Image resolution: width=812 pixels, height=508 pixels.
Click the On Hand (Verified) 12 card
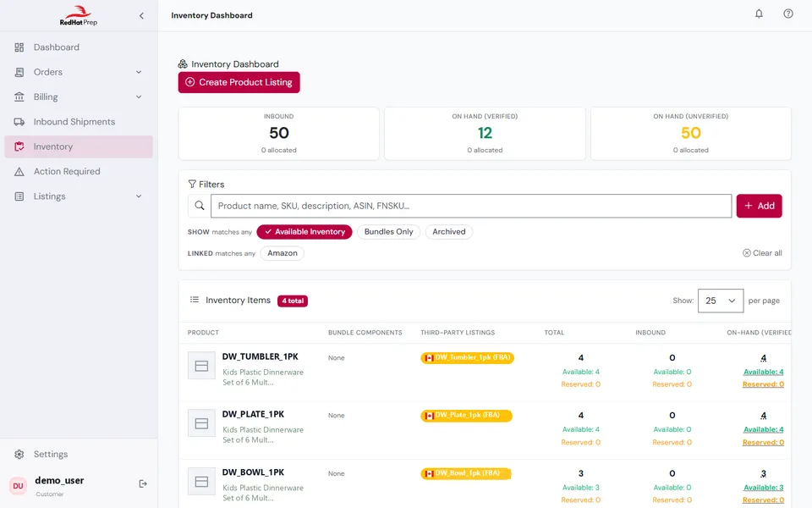pos(485,133)
